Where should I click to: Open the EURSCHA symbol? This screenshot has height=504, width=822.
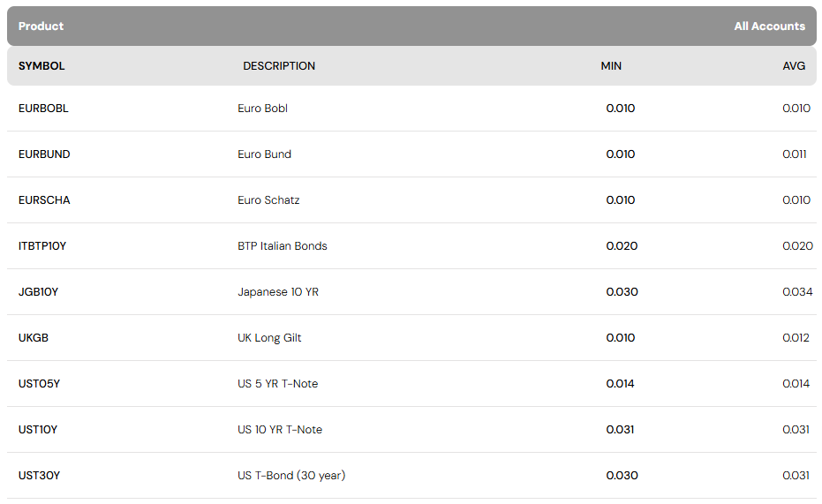(x=44, y=200)
